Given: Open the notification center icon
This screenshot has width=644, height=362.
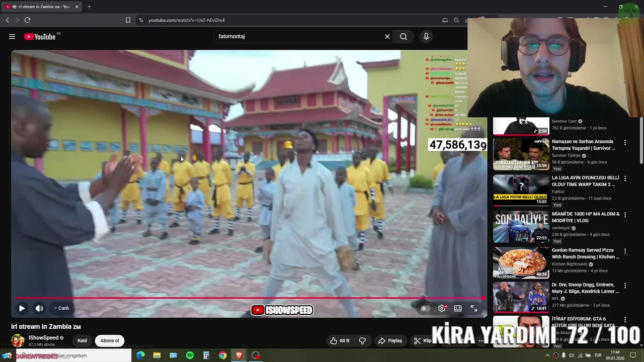Looking at the screenshot, I should click(x=633, y=355).
